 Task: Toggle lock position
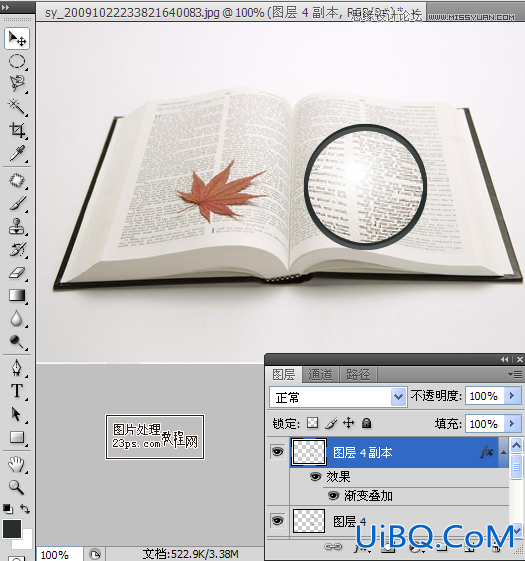[349, 423]
